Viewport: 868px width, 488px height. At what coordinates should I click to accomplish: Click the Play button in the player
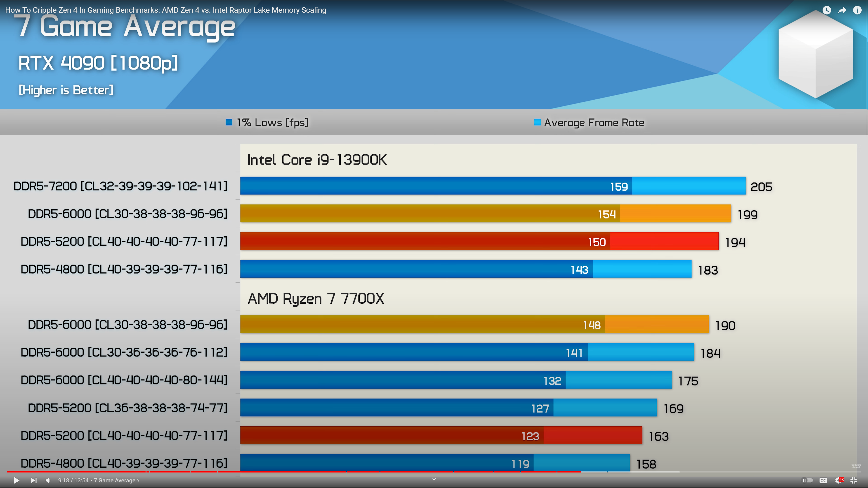(16, 480)
